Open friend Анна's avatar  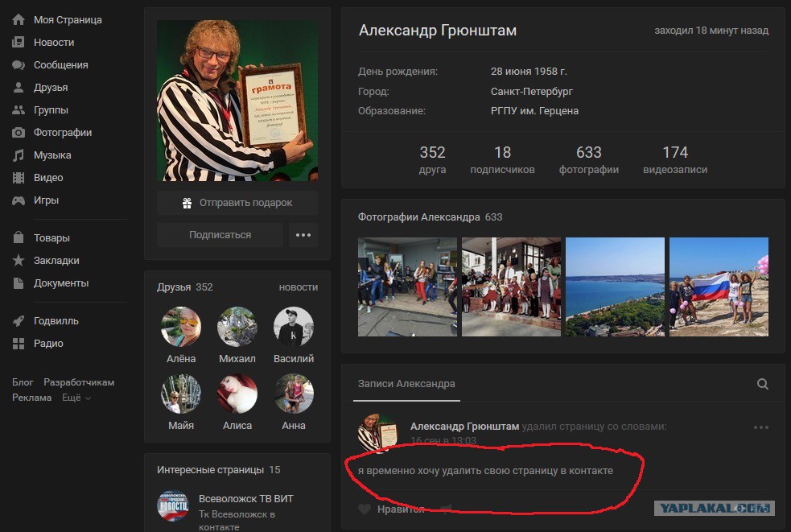tap(294, 394)
